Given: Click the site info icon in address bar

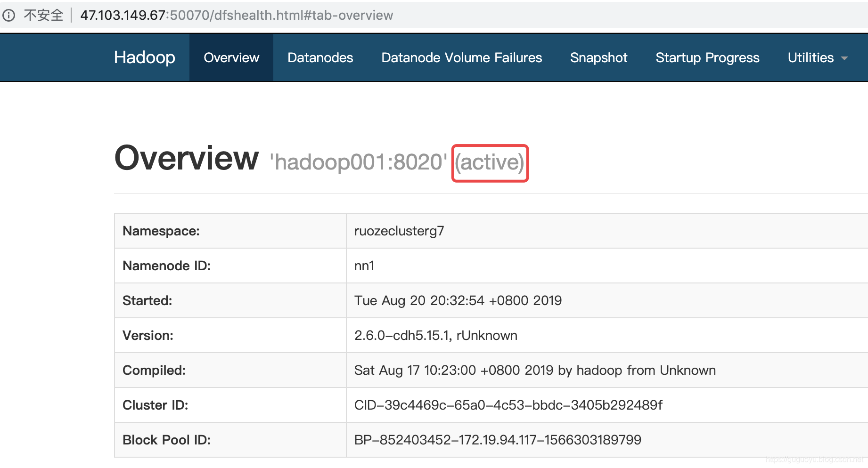Looking at the screenshot, I should pos(8,16).
